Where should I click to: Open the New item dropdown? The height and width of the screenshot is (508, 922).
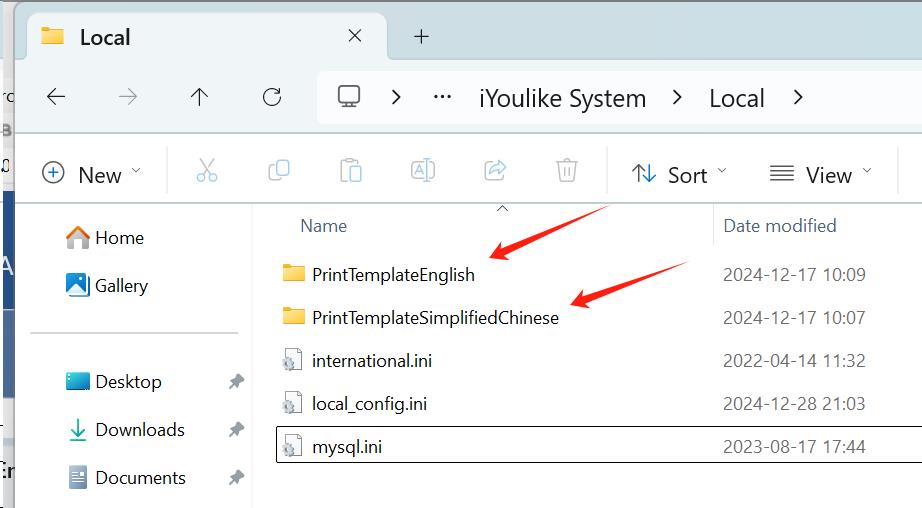(x=92, y=174)
